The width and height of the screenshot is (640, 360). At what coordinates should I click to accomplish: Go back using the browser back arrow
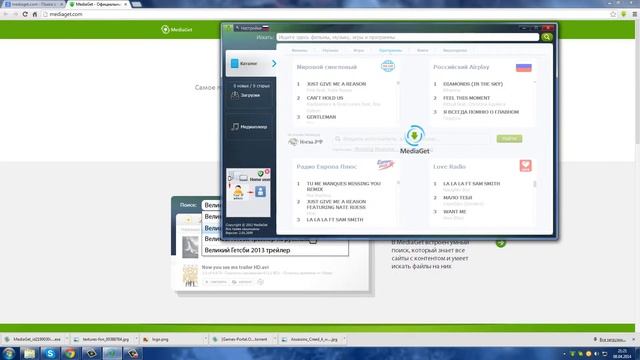(x=6, y=14)
